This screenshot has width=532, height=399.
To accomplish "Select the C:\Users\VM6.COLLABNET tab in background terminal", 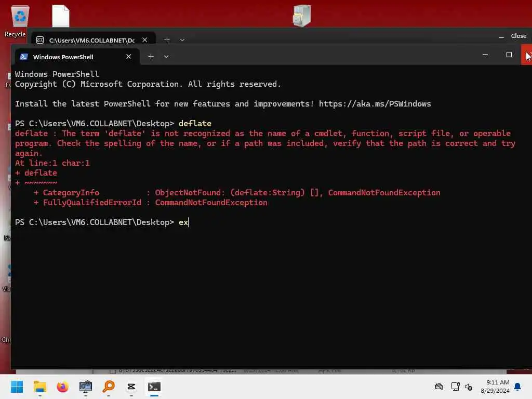I will [94, 40].
